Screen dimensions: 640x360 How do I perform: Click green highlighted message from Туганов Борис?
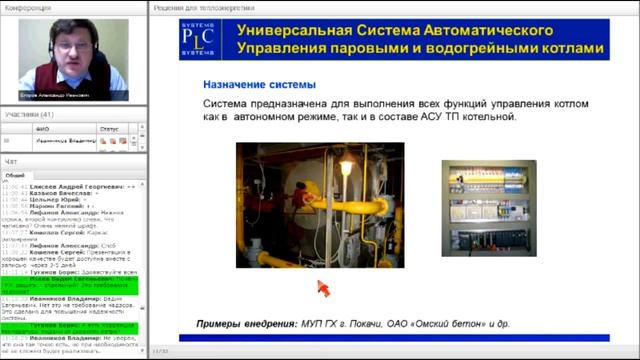click(69, 329)
